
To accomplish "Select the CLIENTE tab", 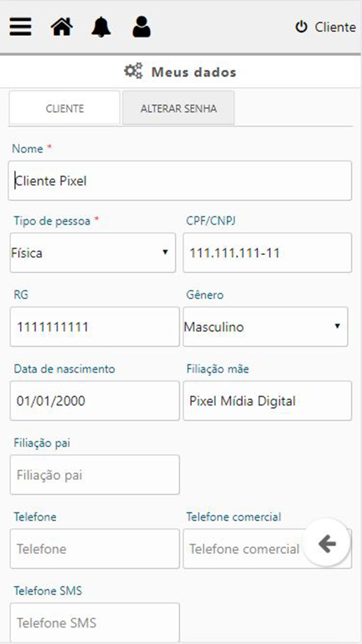I will tap(64, 108).
